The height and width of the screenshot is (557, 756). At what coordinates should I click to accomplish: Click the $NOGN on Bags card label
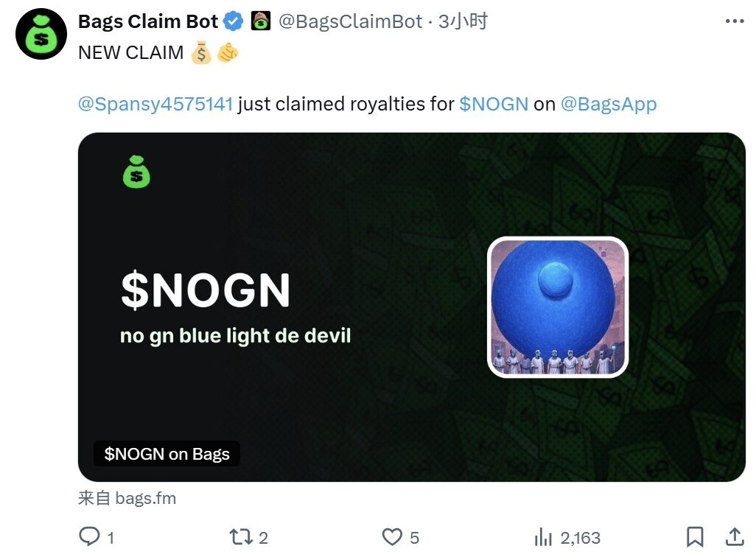(x=167, y=454)
